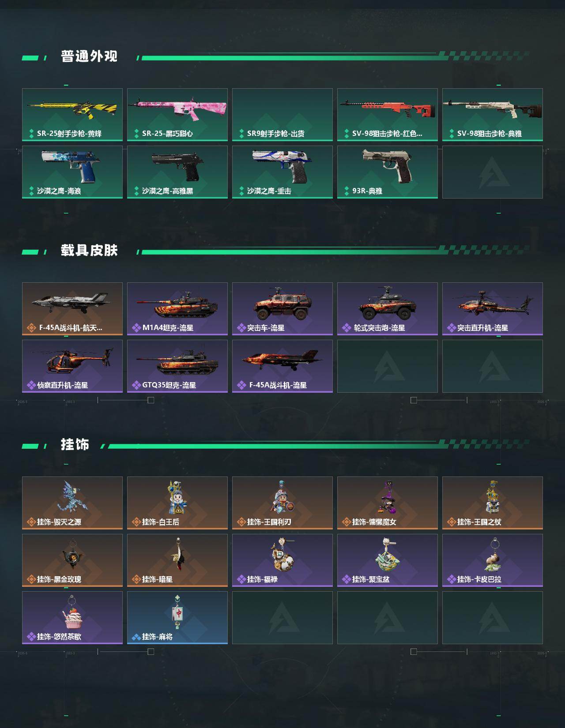Open the 挂饰-毁灭之源 dragon charm
565x728 pixels.
72,503
